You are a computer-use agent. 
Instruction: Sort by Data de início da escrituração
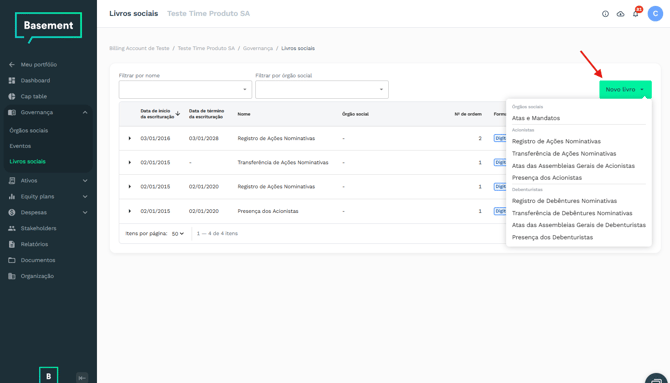(x=160, y=114)
